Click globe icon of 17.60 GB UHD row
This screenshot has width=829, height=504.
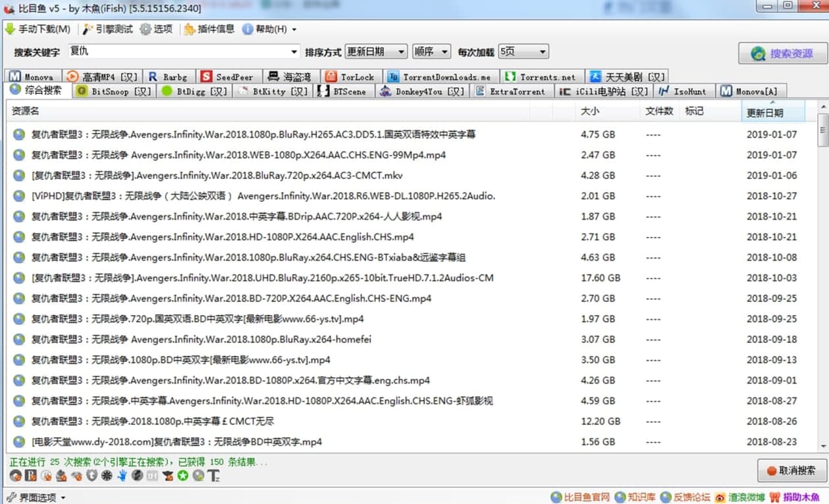click(19, 278)
